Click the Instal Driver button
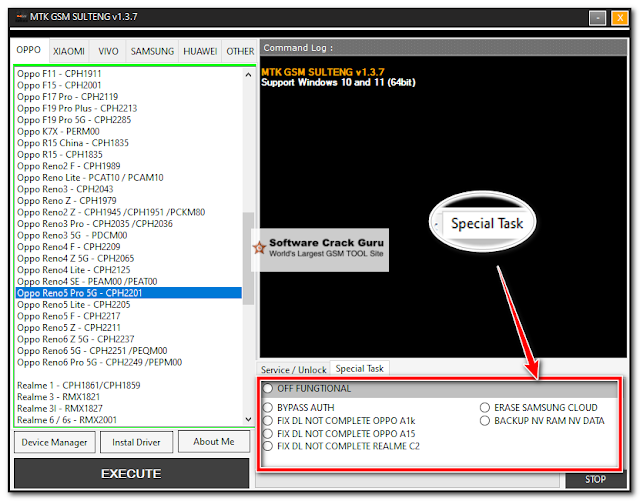The height and width of the screenshot is (501, 640). coord(136,442)
